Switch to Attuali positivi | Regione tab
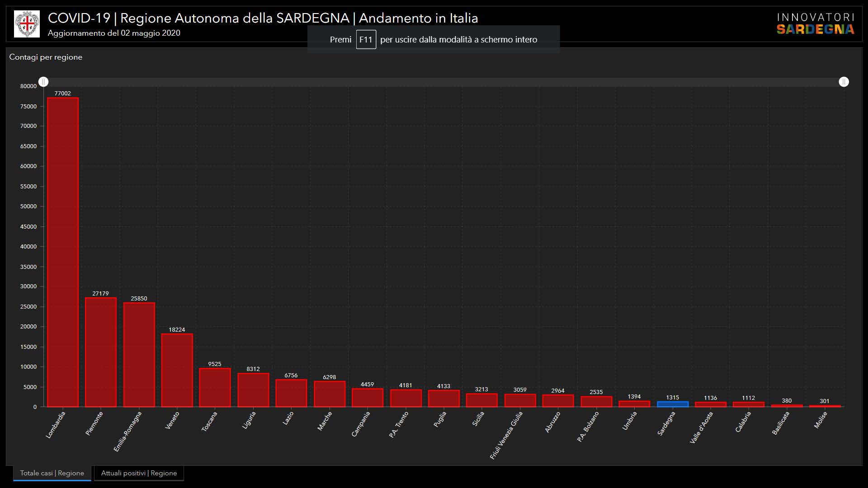 pyautogui.click(x=139, y=473)
